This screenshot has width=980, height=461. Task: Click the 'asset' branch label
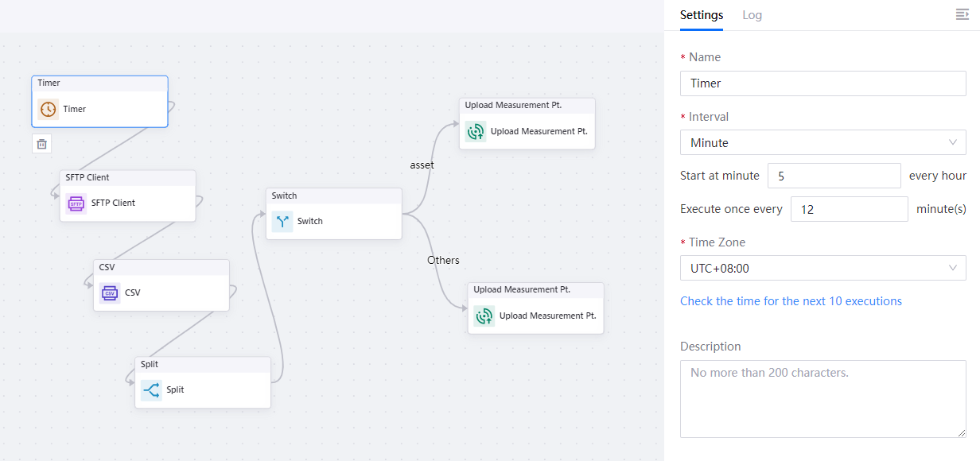[x=422, y=165]
